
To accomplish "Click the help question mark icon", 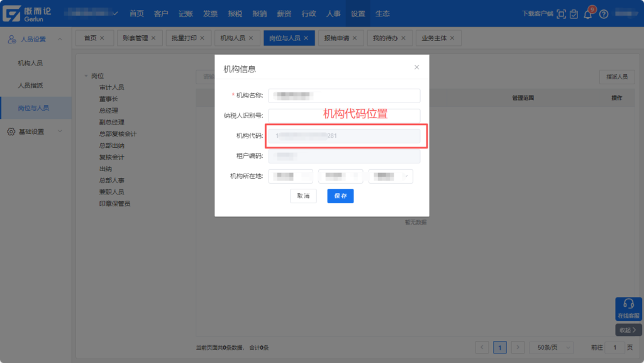I will coord(604,14).
